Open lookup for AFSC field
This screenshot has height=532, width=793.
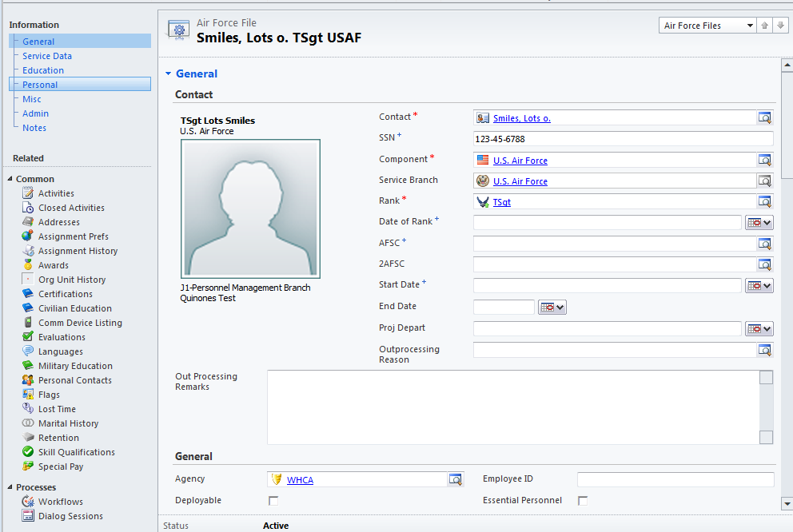765,244
